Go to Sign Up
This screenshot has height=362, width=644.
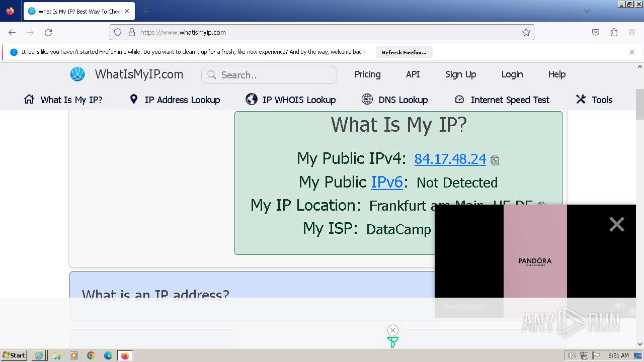click(460, 74)
